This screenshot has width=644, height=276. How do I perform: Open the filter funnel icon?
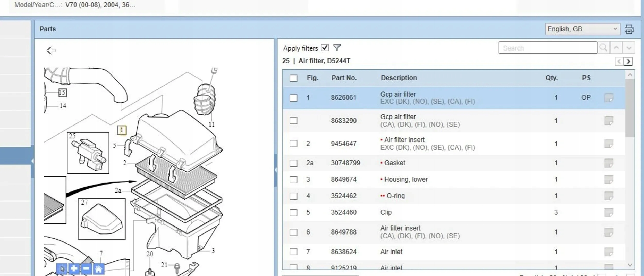[337, 47]
